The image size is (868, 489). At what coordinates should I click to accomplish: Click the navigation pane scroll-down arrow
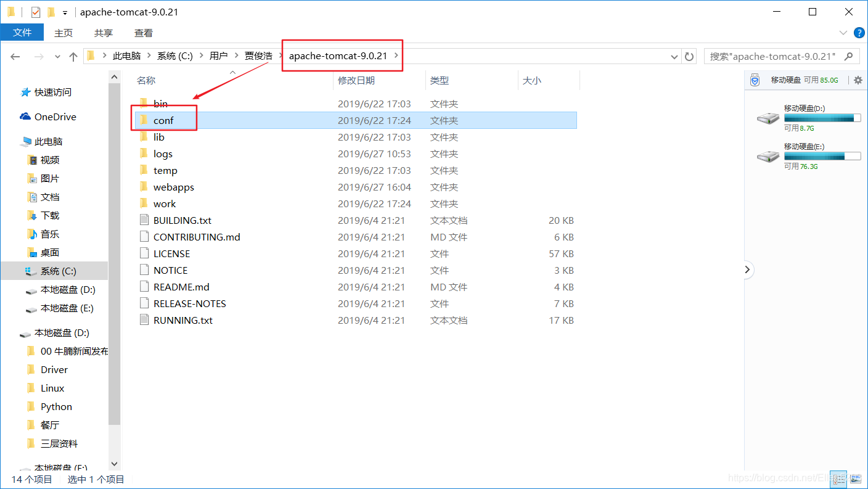(x=114, y=463)
